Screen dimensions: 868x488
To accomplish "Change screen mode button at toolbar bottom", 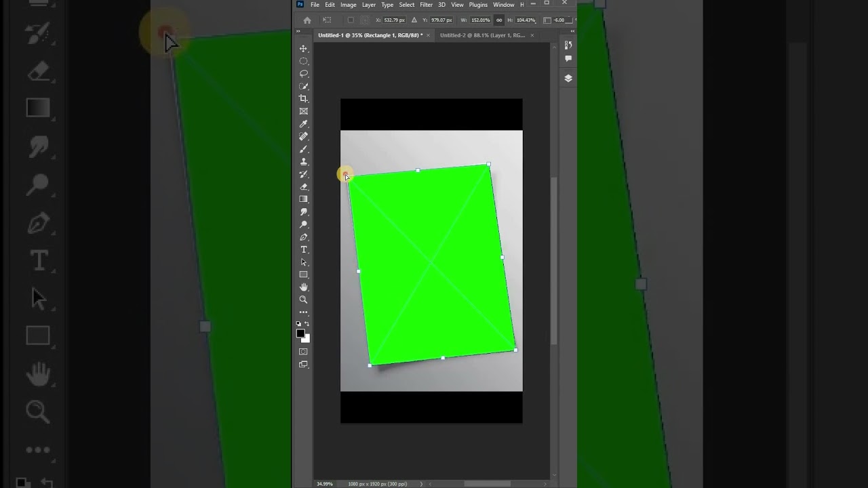I will [303, 365].
